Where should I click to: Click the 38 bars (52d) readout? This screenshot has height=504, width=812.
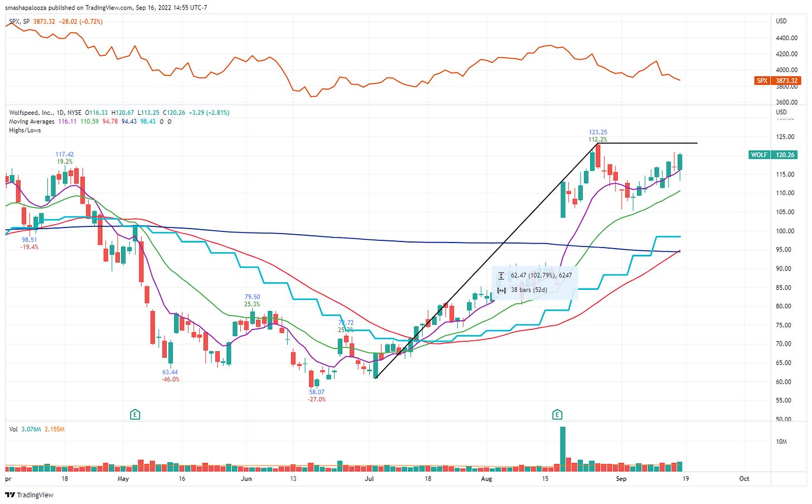click(x=529, y=290)
